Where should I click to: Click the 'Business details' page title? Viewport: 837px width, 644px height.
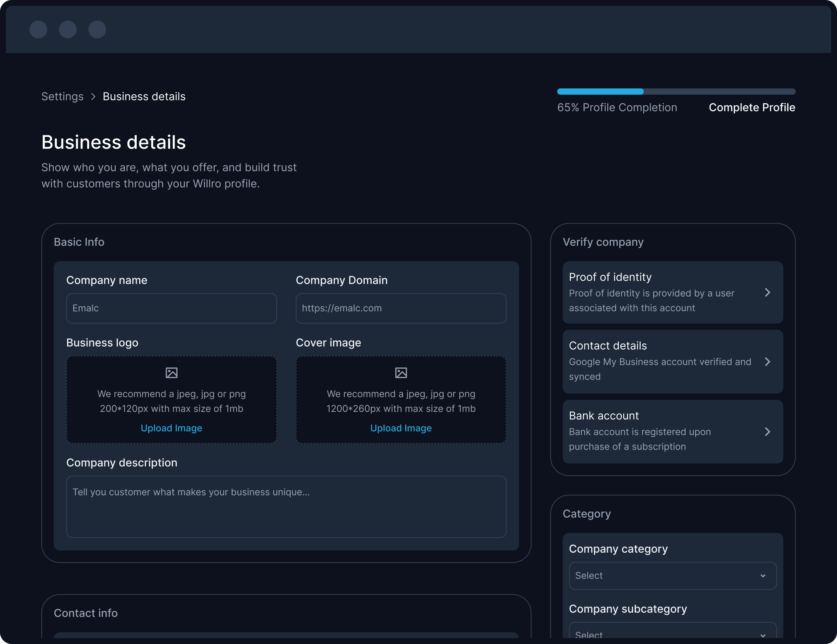tap(113, 142)
